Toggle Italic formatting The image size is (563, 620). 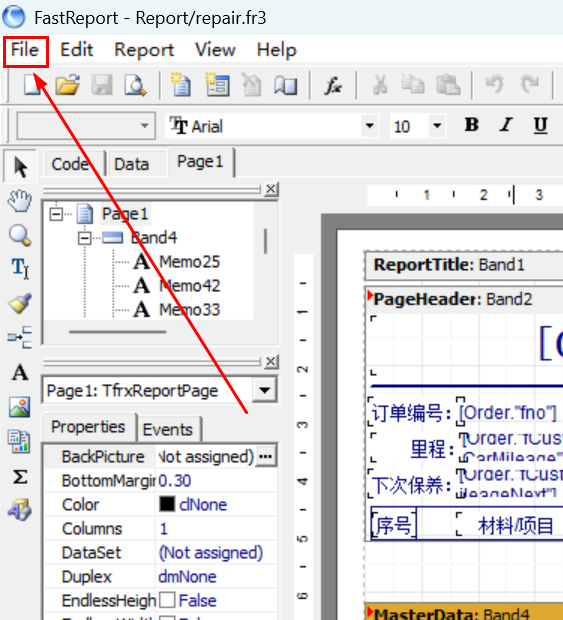tap(506, 125)
